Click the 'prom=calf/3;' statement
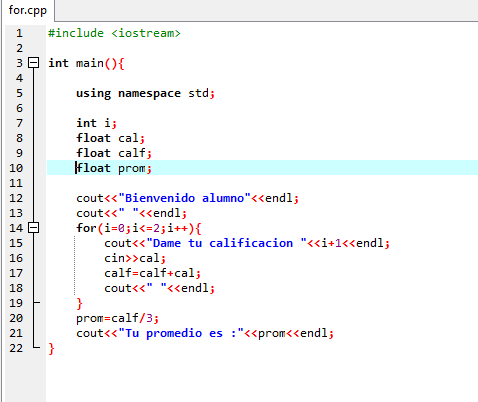The image size is (478, 402). tap(118, 318)
